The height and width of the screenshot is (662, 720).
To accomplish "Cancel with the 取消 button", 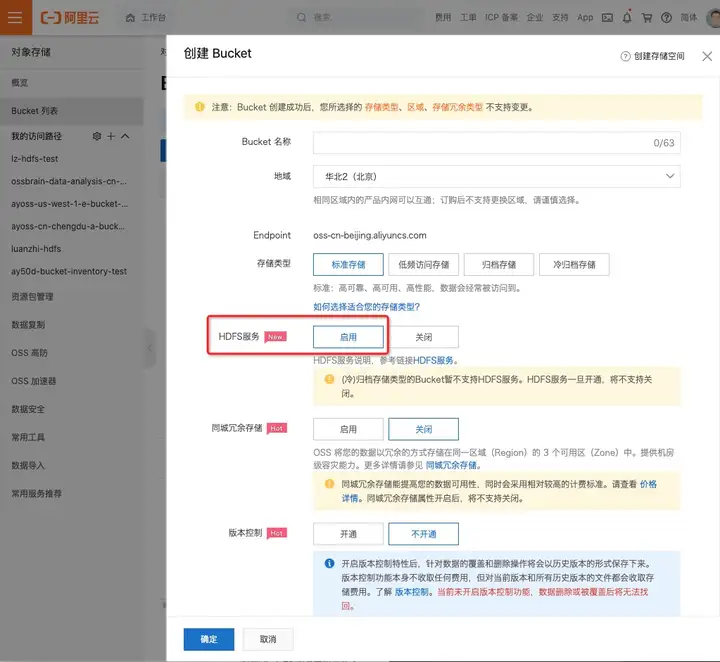I will click(268, 639).
